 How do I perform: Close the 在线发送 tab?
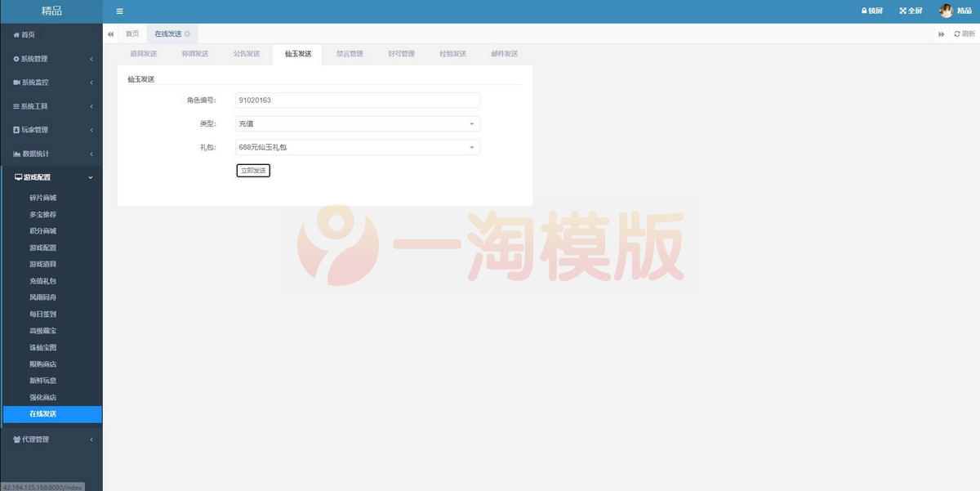185,34
